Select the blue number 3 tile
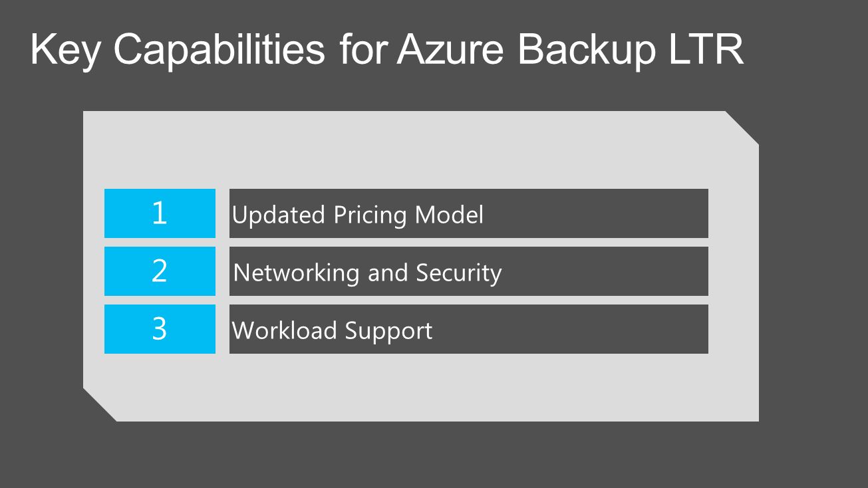This screenshot has height=488, width=868. 160,329
